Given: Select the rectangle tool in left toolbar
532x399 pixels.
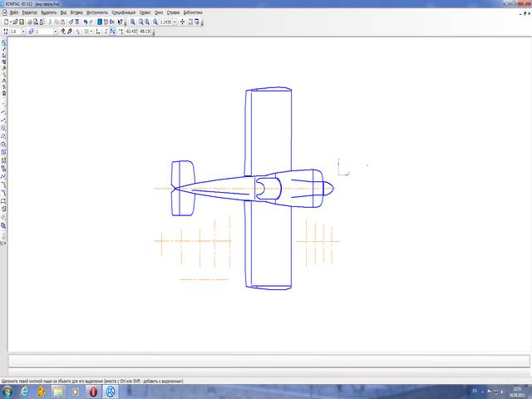Looking at the screenshot, I should coord(4,200).
